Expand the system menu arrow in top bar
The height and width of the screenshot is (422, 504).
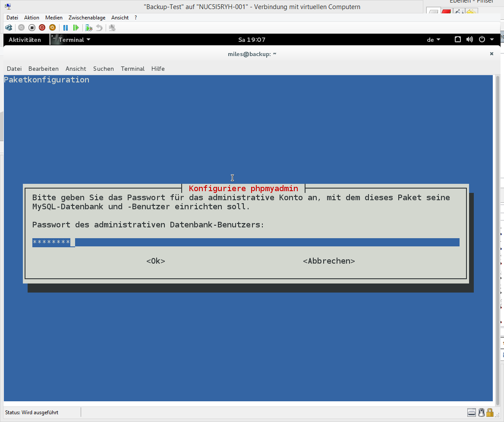[492, 40]
